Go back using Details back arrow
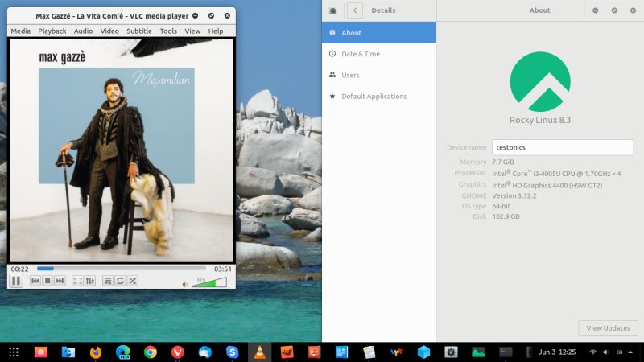Screen dimensions: 644x362 click(355, 10)
